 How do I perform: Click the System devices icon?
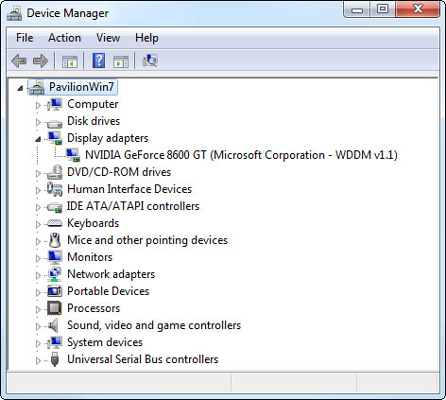[x=54, y=342]
